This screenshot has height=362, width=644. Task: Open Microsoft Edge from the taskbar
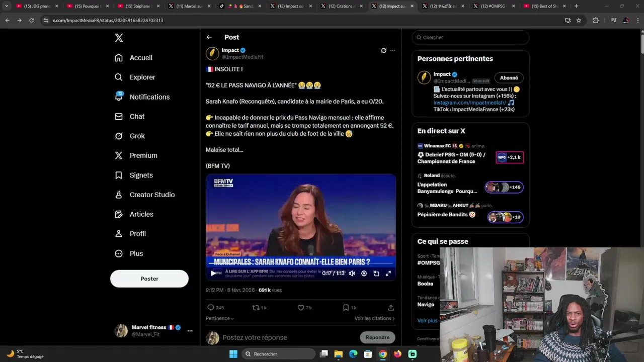click(x=353, y=354)
